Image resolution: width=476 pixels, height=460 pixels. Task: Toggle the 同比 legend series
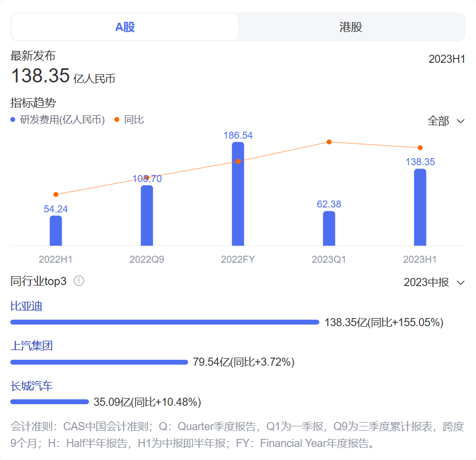[x=130, y=120]
